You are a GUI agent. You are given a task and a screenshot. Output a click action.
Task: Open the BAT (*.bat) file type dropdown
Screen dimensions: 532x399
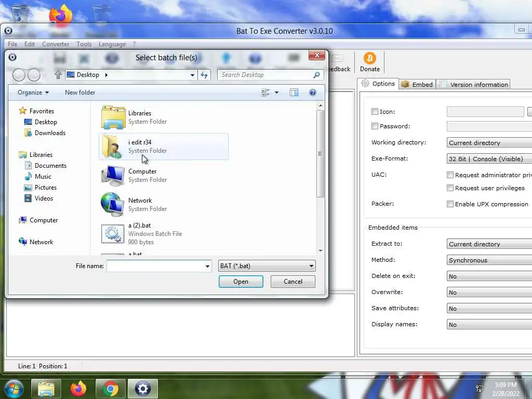[267, 266]
